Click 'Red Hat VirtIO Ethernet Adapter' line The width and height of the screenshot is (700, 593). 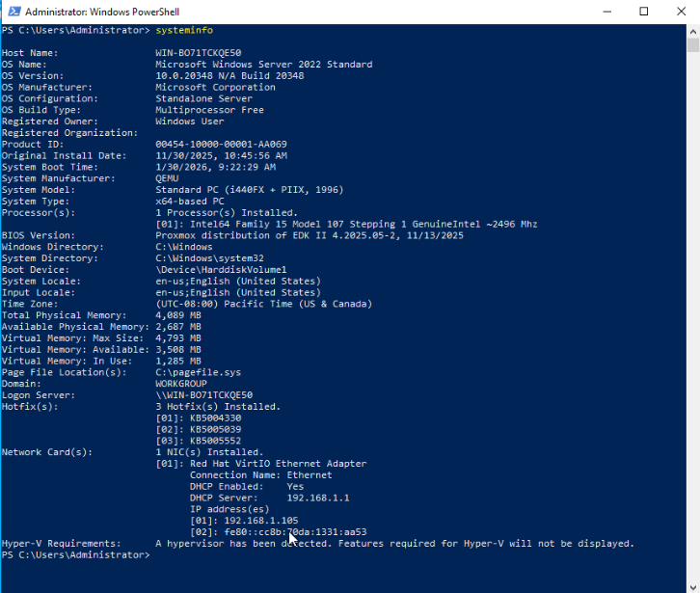261,464
